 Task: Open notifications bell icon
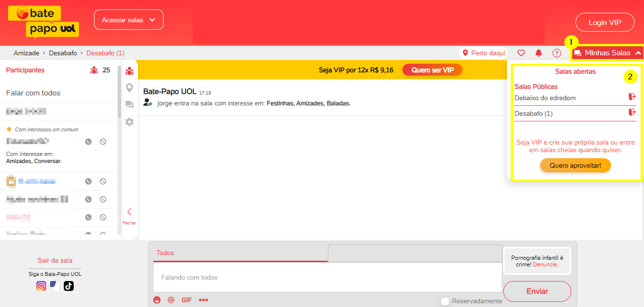[539, 53]
